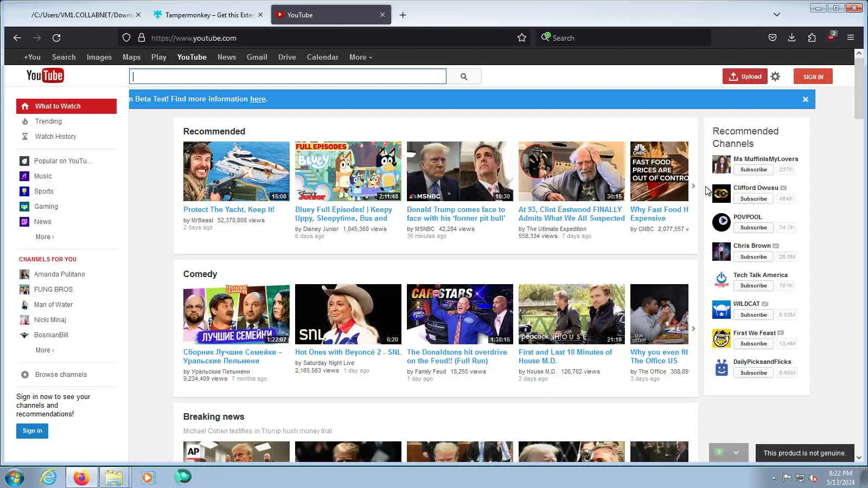Expand the More dropdown in Google bar
Image resolution: width=868 pixels, height=488 pixels.
pos(361,57)
